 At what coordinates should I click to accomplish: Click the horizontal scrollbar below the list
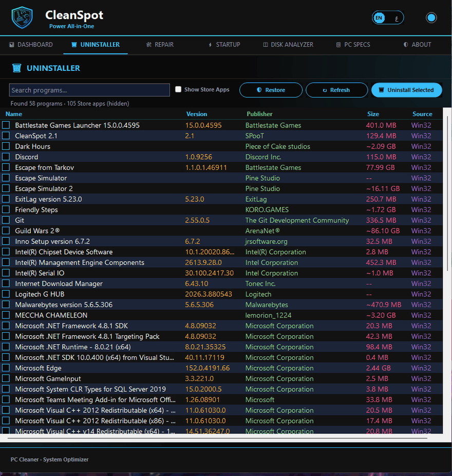[217, 439]
